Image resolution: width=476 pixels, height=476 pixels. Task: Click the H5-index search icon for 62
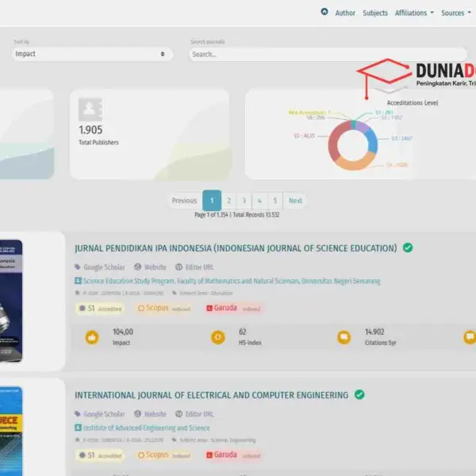click(218, 337)
